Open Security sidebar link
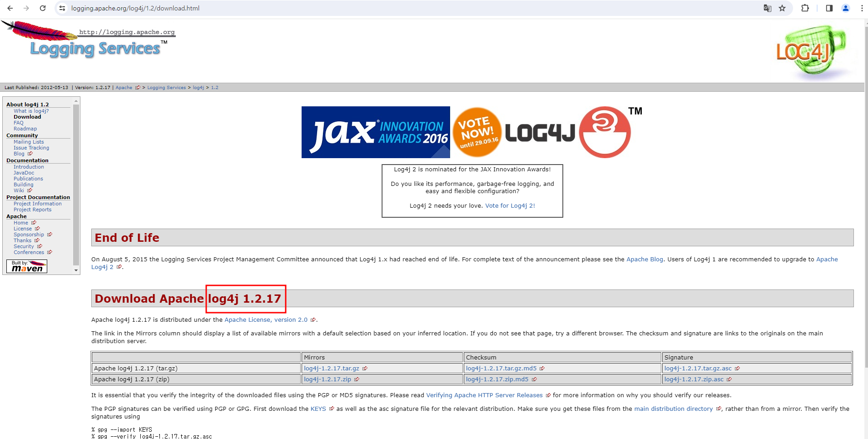The height and width of the screenshot is (439, 868). [24, 246]
